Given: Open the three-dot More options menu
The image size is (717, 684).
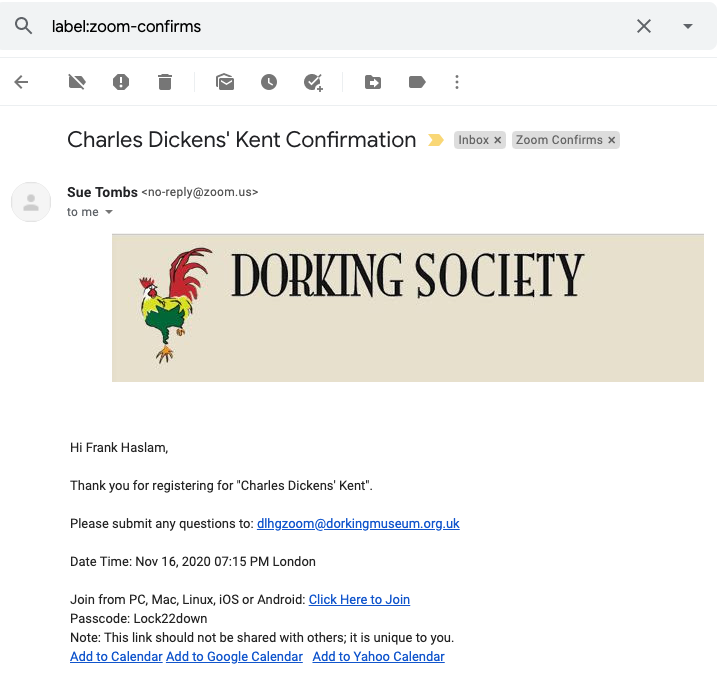Looking at the screenshot, I should (x=457, y=82).
